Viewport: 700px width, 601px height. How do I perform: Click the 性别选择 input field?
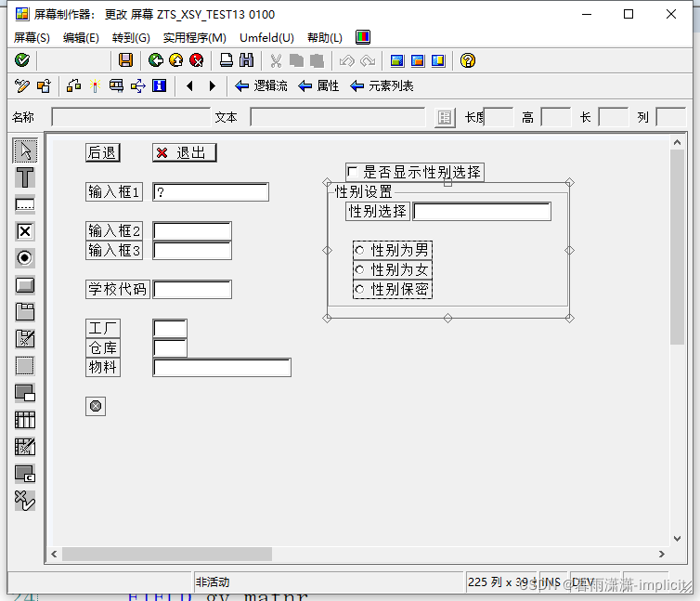coord(482,212)
